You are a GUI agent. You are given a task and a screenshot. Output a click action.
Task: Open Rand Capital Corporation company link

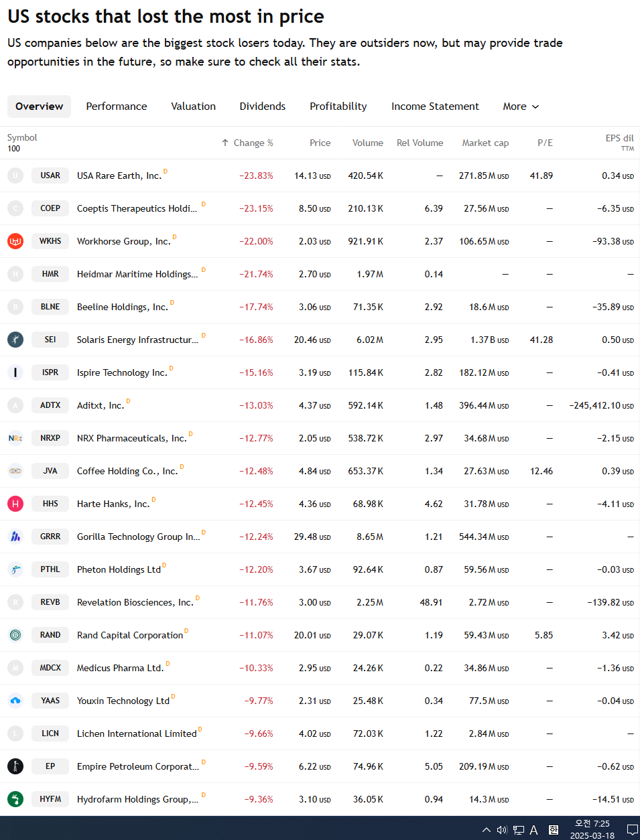(130, 635)
